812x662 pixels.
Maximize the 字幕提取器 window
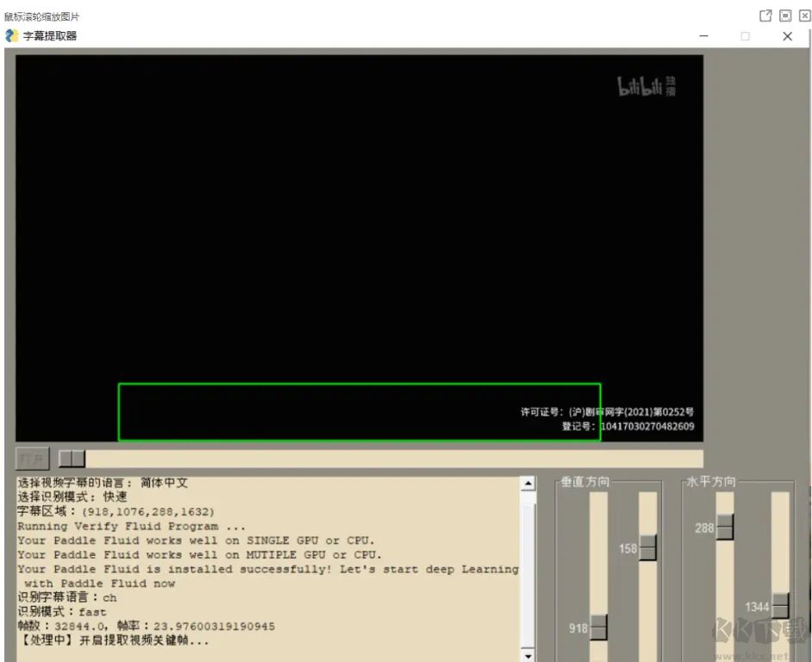(746, 36)
